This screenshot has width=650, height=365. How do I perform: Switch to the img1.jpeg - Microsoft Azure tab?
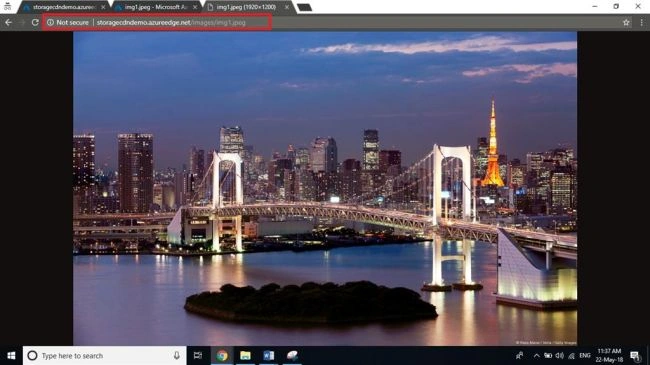coord(156,7)
